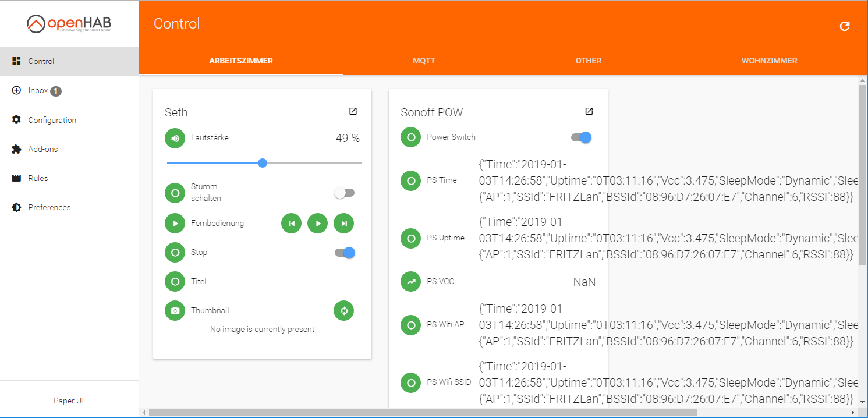Click the Titel dash value

(358, 282)
